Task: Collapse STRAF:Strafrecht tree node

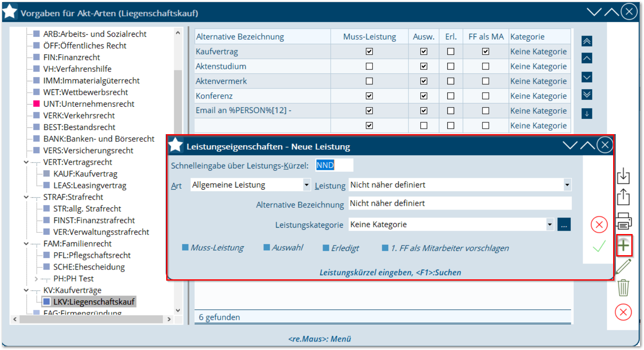Action: [x=26, y=197]
